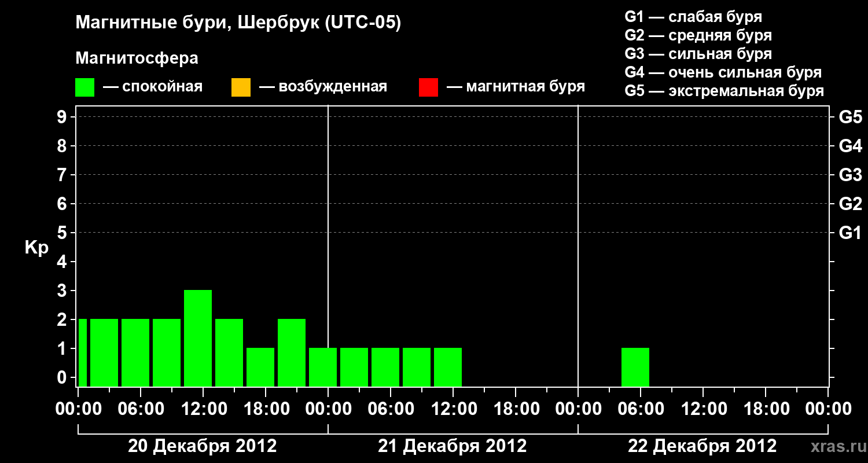Select the chart title 'Магнитные бури, Шербрук (UTC-05)'

pyautogui.click(x=238, y=24)
